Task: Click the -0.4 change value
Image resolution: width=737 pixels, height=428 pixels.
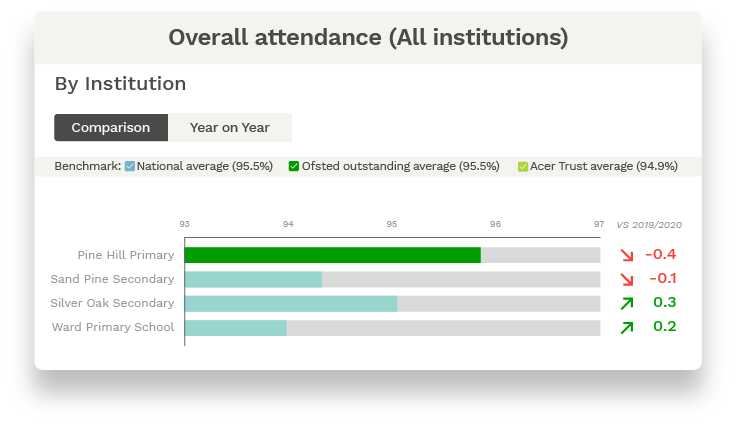Action: pos(660,254)
